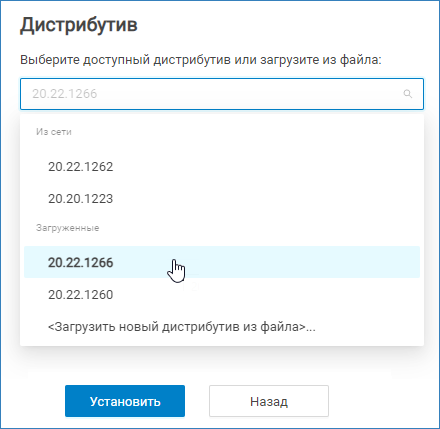The height and width of the screenshot is (429, 440).
Task: Select network distribution 20.22.1262
Action: (x=222, y=166)
